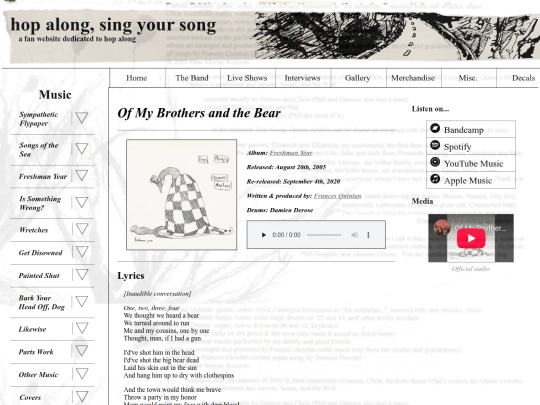Expand the Freshman Year album triangle
Image resolution: width=540 pixels, height=405 pixels.
coord(82,176)
